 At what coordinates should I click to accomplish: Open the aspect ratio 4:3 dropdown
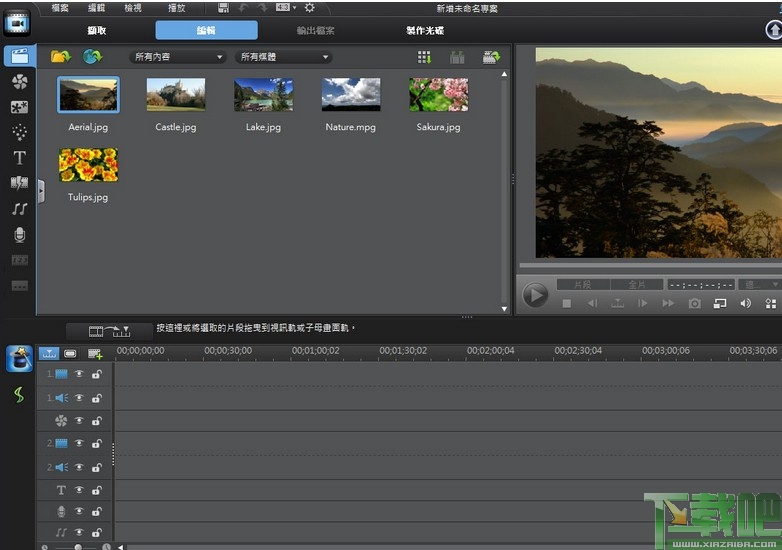pyautogui.click(x=286, y=8)
